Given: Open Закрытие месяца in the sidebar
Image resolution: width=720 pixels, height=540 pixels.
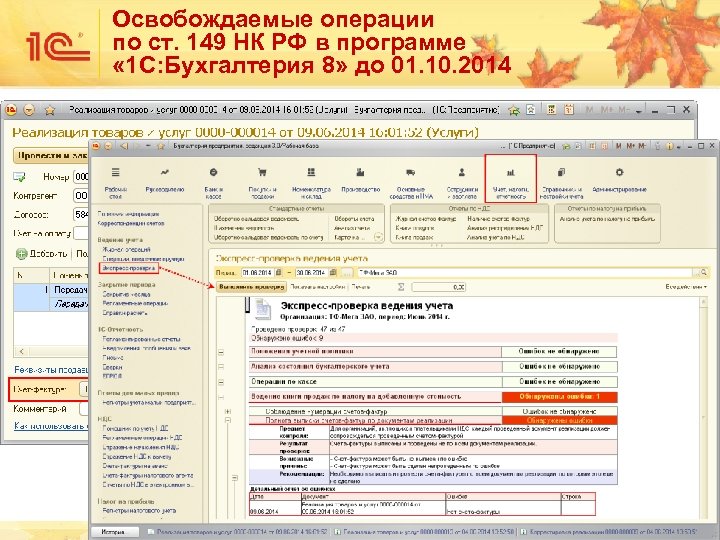Looking at the screenshot, I should [x=126, y=294].
